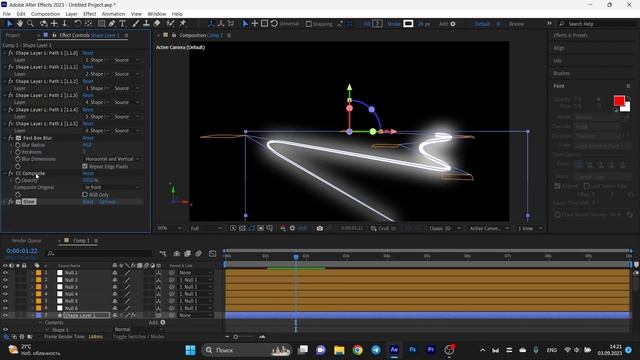
Task: Click the timeline zoom slider handle
Action: tap(236, 337)
